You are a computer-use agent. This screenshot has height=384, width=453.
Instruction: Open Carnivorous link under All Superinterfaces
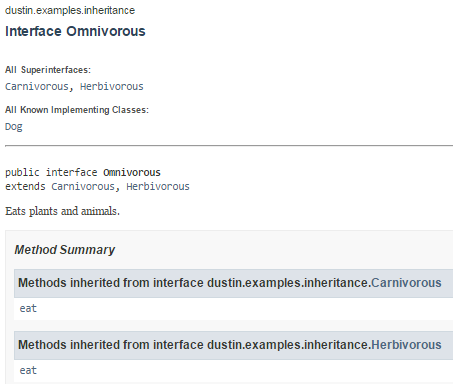[x=37, y=87]
